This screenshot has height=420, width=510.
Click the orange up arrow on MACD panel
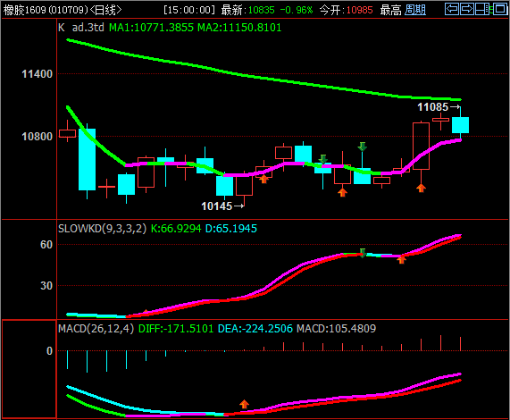[x=244, y=404]
